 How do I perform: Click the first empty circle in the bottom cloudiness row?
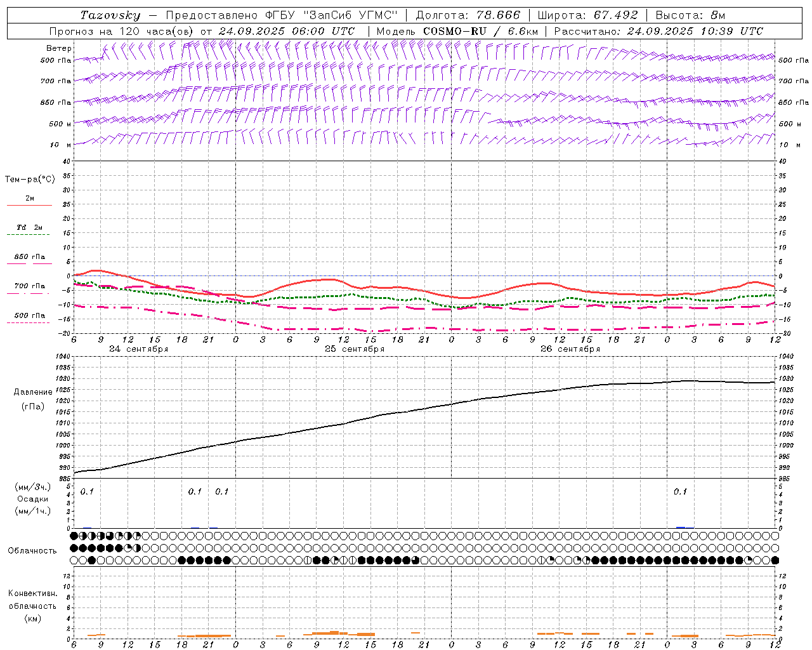74,560
